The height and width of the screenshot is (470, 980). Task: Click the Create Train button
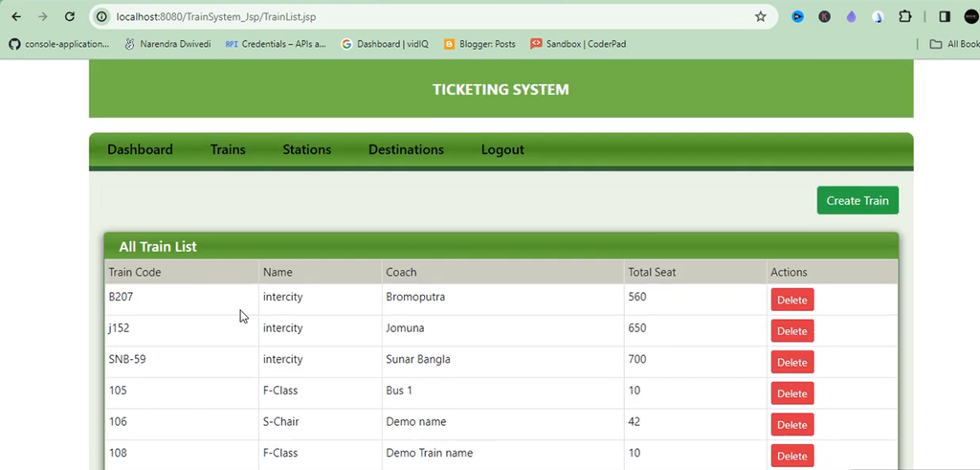(x=857, y=200)
